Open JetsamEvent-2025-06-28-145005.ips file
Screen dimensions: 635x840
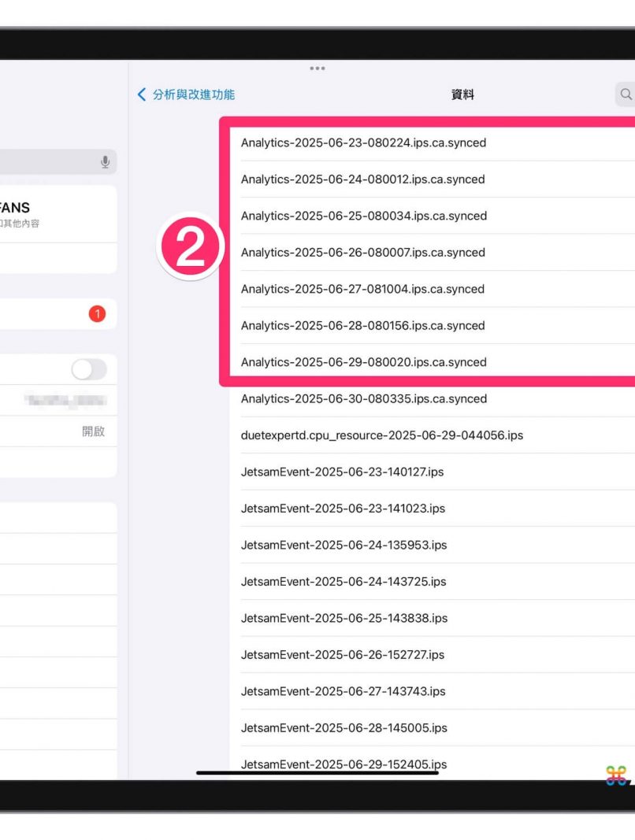coord(343,728)
